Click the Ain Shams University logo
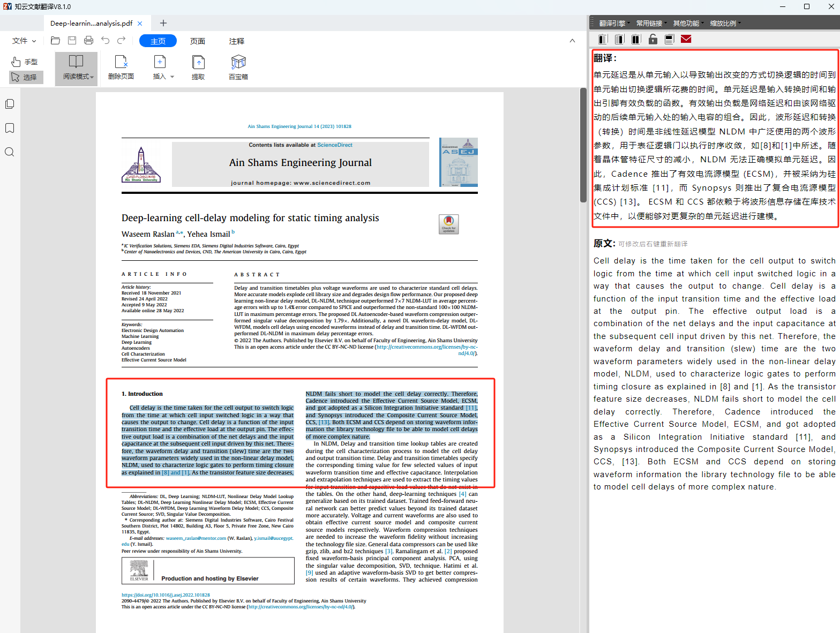 tap(141, 164)
